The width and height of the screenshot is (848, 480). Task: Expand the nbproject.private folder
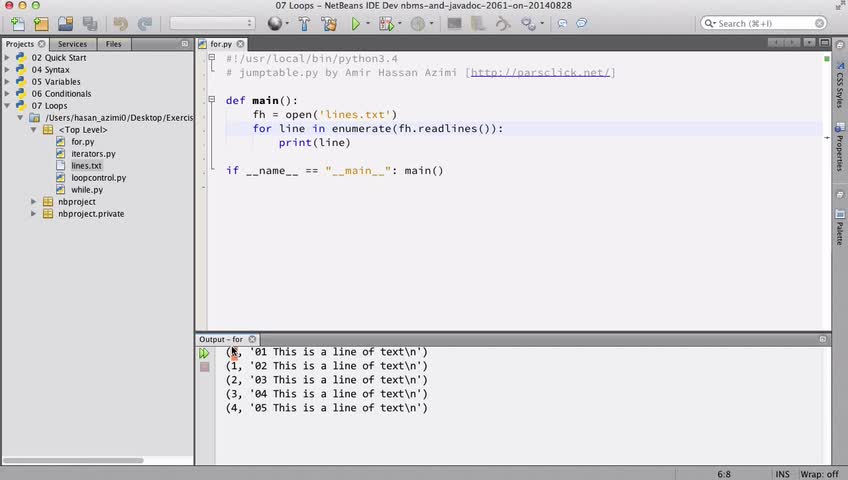pyautogui.click(x=34, y=214)
